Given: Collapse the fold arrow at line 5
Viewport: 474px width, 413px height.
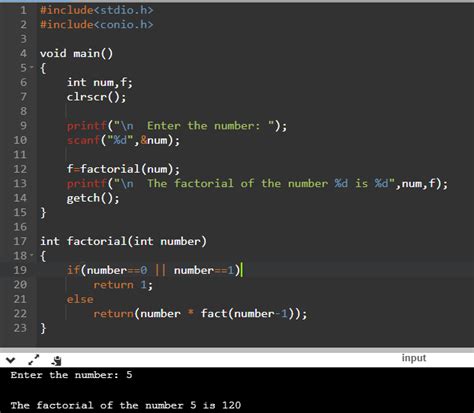Looking at the screenshot, I should 32,67.
